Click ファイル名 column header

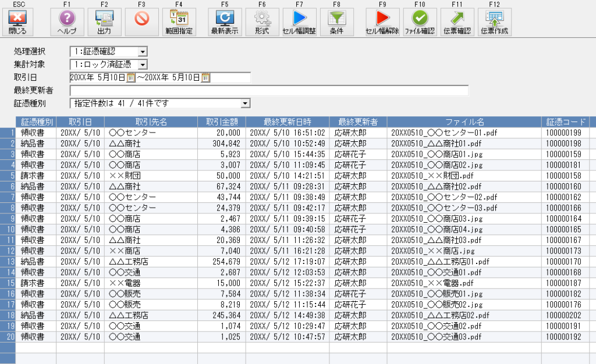click(464, 122)
